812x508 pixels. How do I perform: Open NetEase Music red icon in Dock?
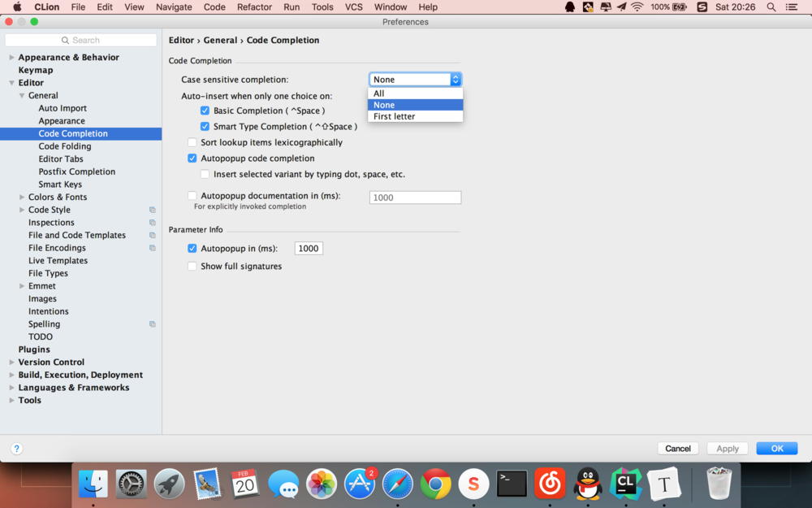coord(550,484)
